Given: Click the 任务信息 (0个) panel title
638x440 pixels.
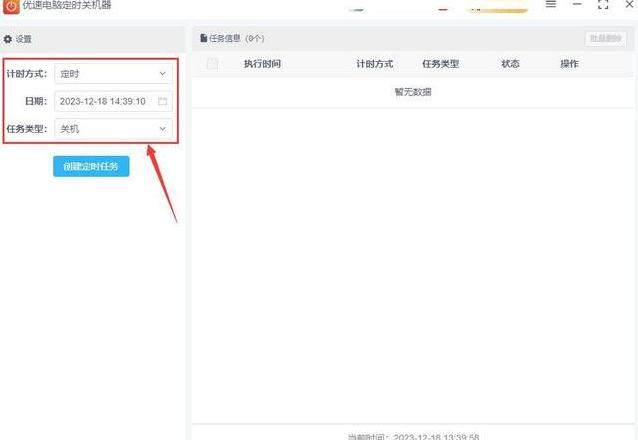Looking at the screenshot, I should point(237,38).
